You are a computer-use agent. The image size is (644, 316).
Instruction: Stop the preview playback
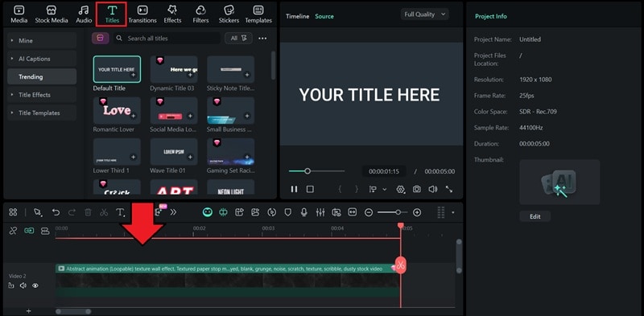pos(310,189)
